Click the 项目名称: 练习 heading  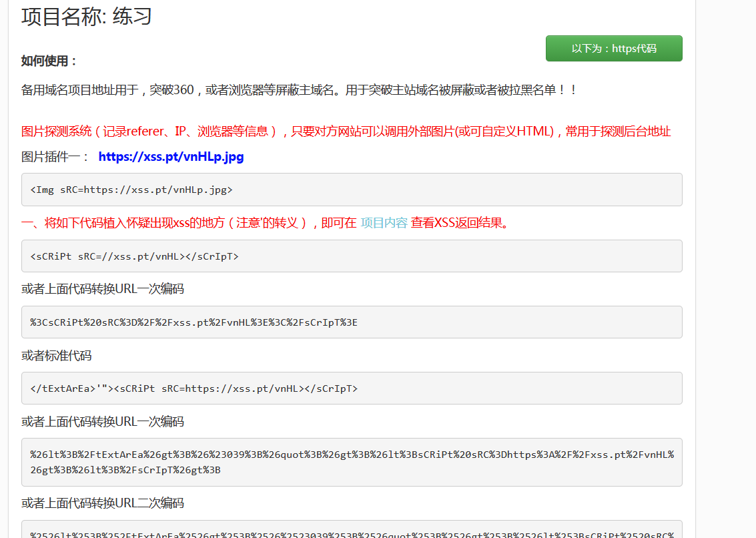tap(86, 17)
